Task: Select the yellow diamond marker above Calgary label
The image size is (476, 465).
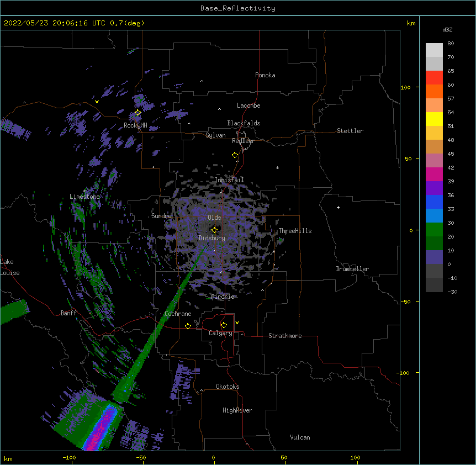Action: coord(224,325)
